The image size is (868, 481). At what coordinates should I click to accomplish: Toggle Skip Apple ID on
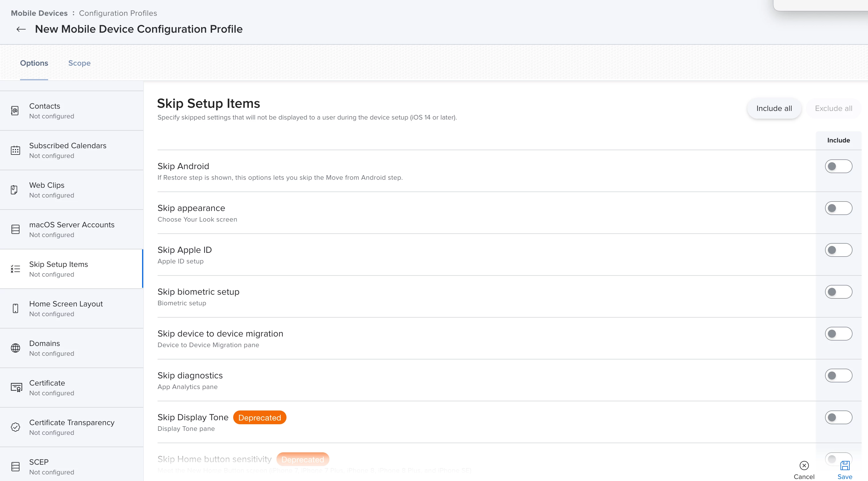click(838, 250)
